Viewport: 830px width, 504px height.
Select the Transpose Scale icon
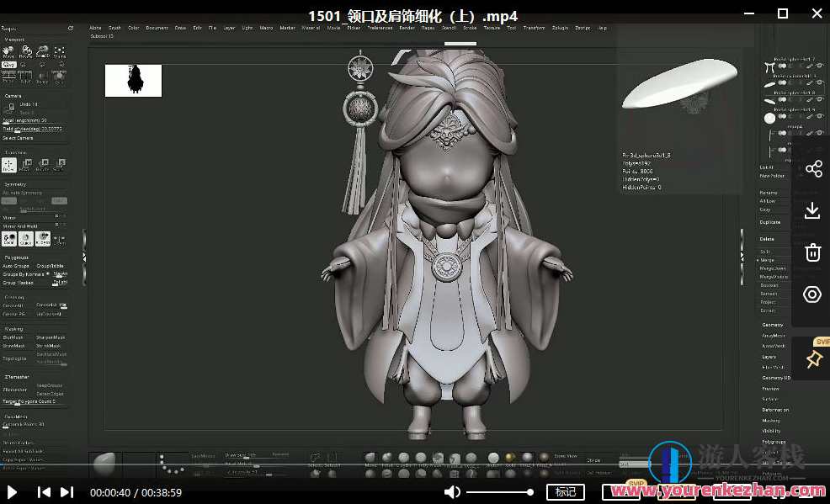[61, 163]
